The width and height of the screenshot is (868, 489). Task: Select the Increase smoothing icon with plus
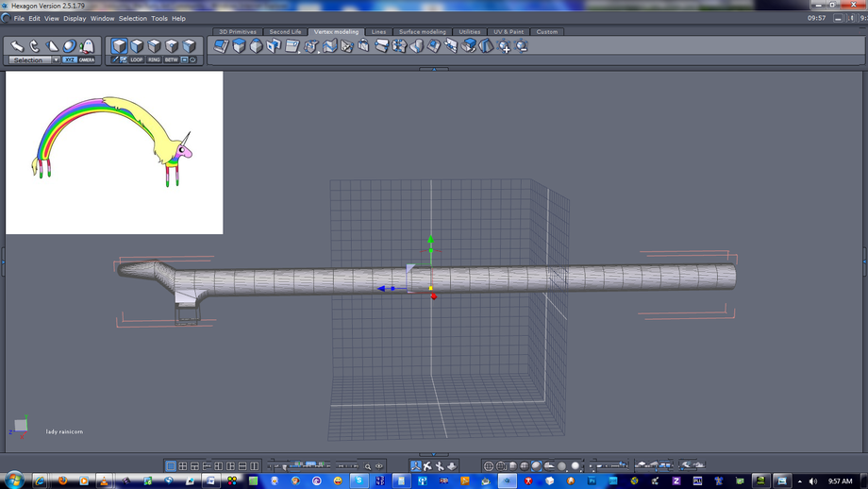click(505, 46)
